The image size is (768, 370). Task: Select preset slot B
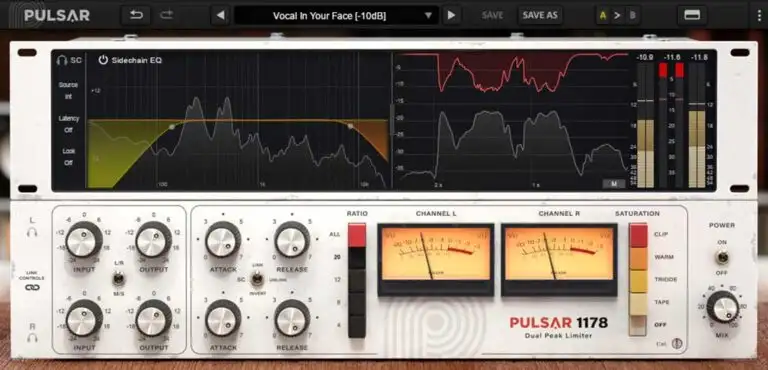(x=632, y=16)
